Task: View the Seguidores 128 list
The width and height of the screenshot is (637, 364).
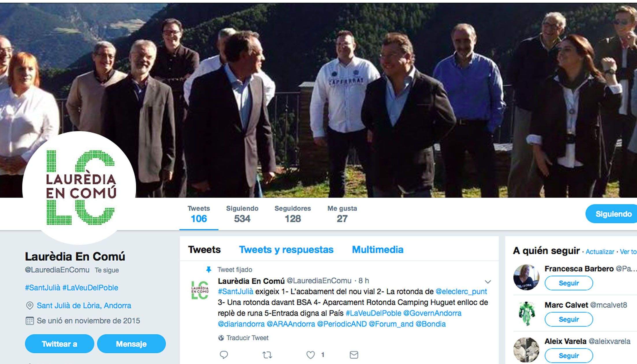Action: 293,214
